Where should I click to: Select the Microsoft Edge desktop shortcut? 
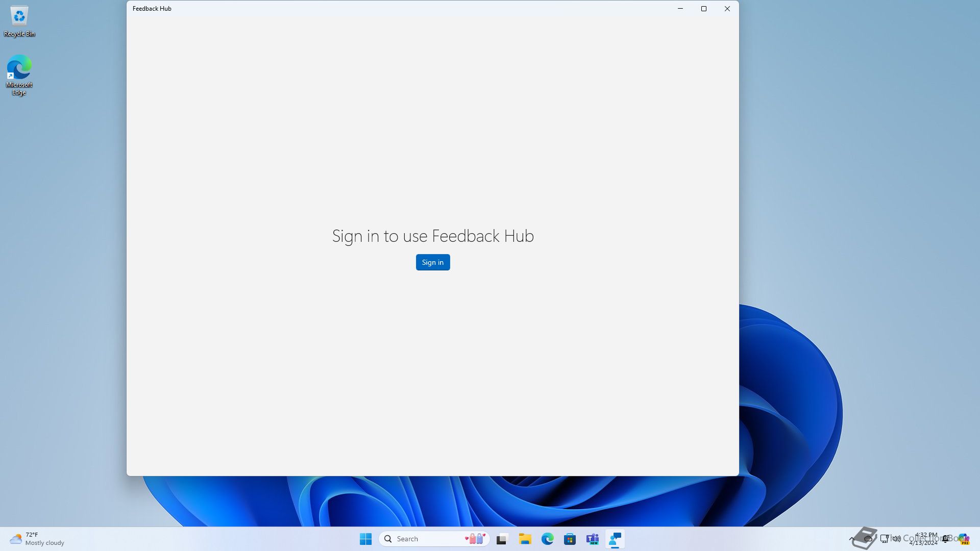(x=19, y=75)
